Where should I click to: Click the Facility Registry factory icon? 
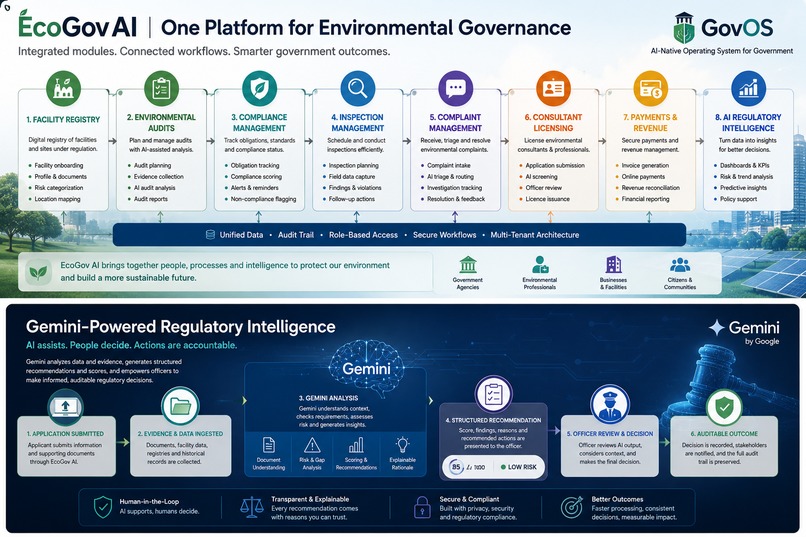tap(64, 88)
